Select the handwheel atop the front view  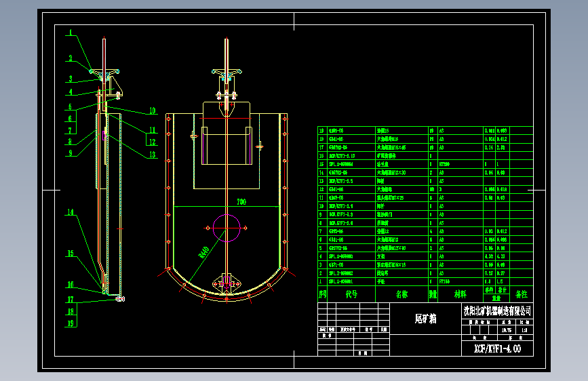227,72
